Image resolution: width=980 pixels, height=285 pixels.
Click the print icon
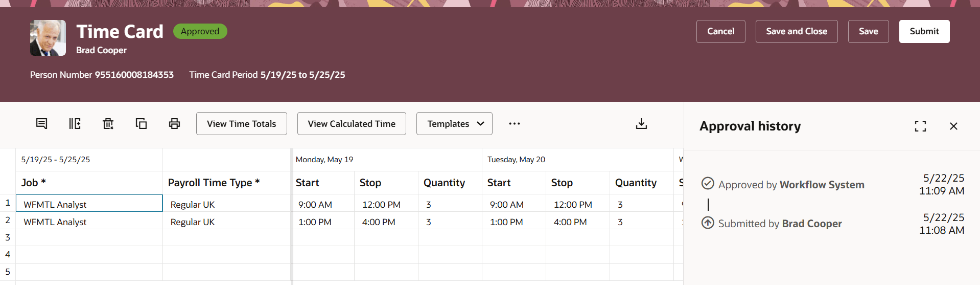(174, 123)
